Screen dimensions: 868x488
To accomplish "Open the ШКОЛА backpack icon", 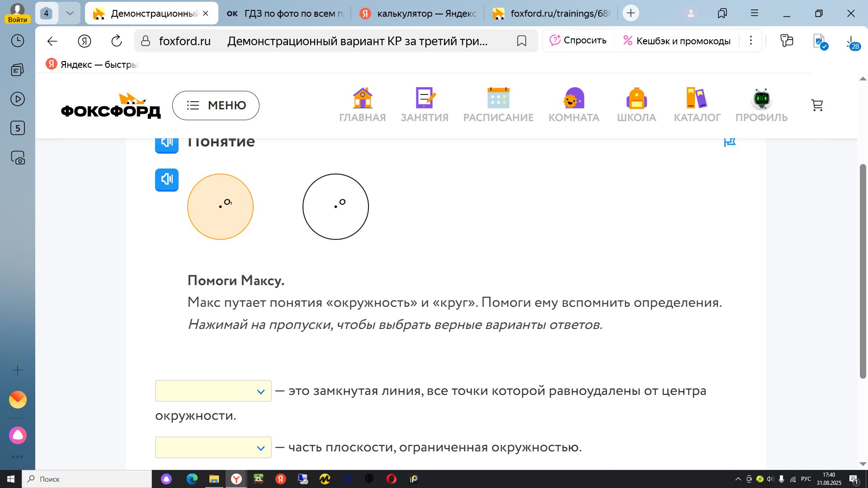I will (x=637, y=105).
